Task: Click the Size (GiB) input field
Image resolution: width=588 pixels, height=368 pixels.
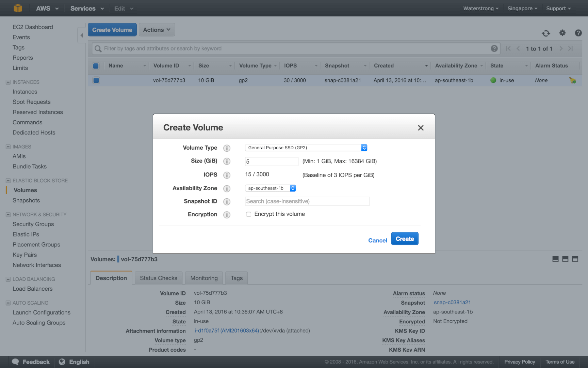Action: tap(272, 162)
